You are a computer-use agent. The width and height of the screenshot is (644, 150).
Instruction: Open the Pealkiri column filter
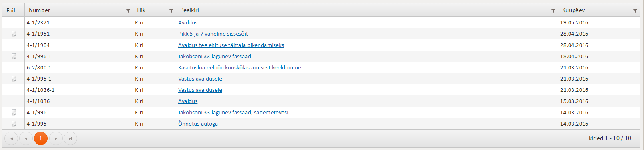click(553, 11)
